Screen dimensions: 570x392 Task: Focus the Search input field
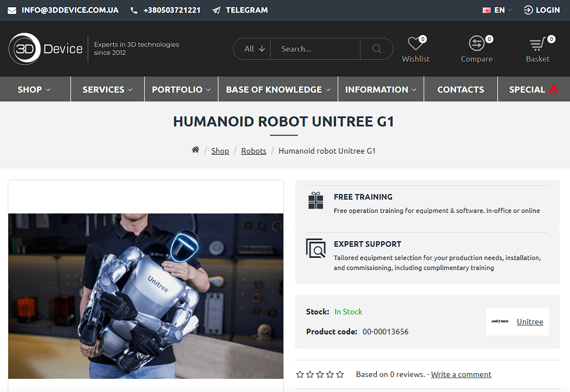315,49
